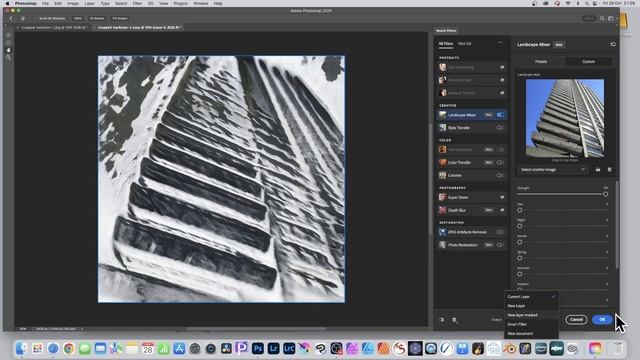Open Lightroom from the Dock

(x=273, y=349)
